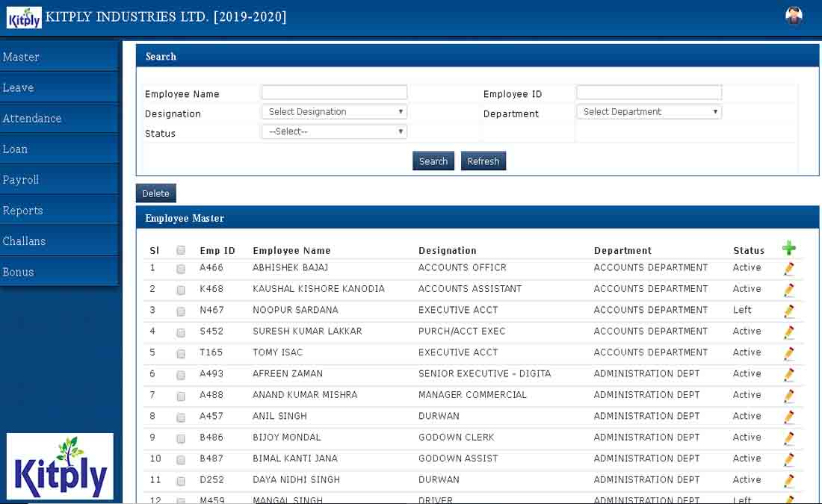Click the user profile avatar icon
The width and height of the screenshot is (822, 504).
pos(794,16)
